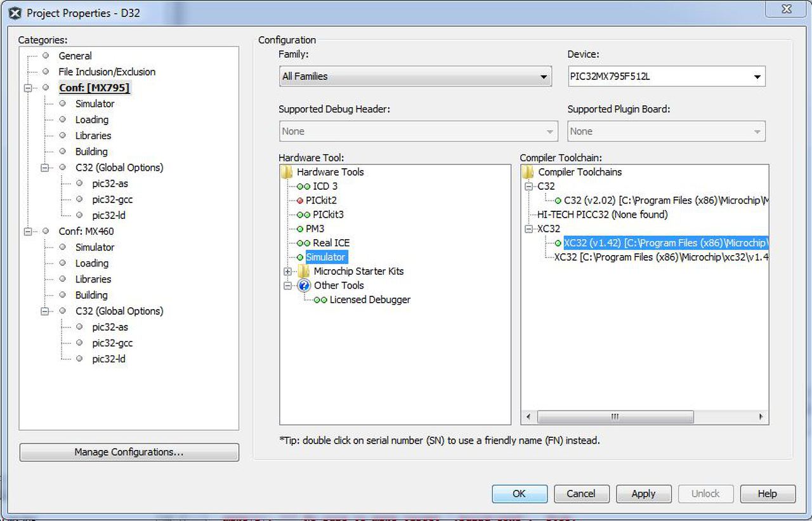The height and width of the screenshot is (521, 812).
Task: Open Building settings under Conf: [MX795]
Action: (x=91, y=152)
